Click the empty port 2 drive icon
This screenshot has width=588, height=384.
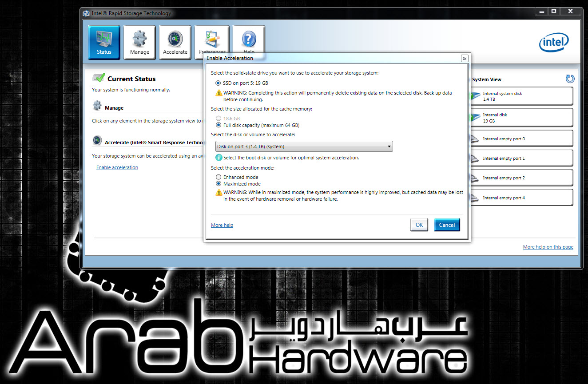[475, 178]
